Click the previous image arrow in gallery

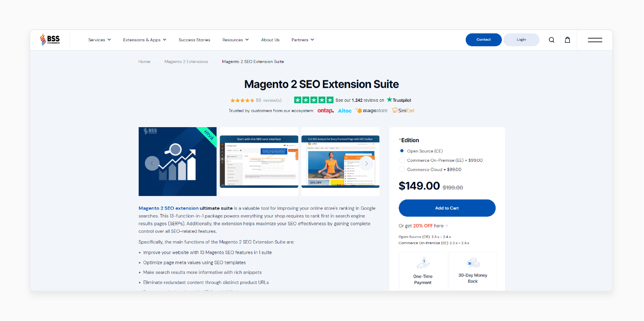152,163
